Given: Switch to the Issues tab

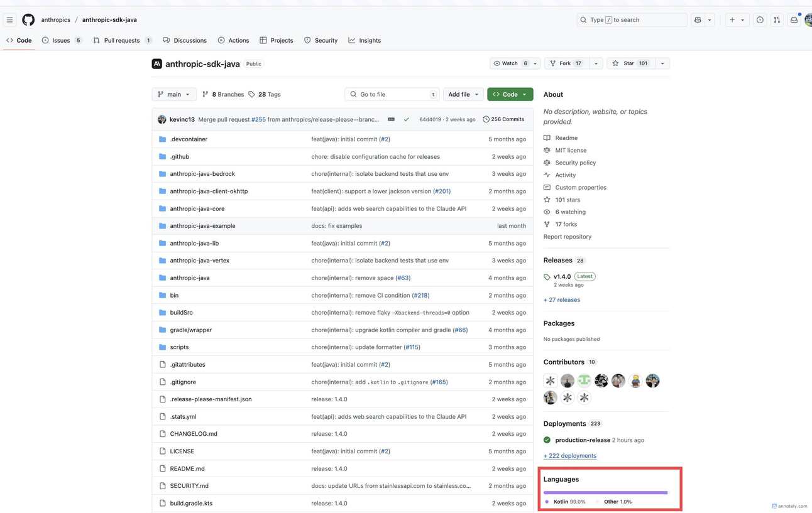Looking at the screenshot, I should (x=62, y=40).
